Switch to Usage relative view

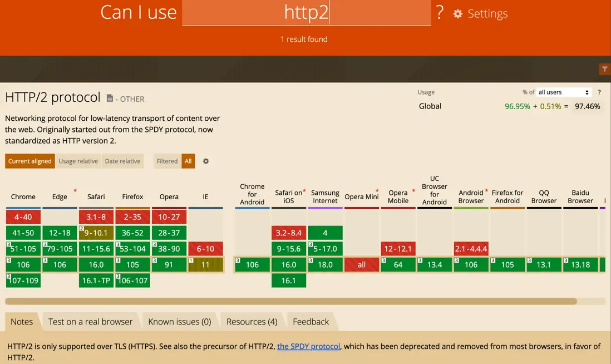(x=78, y=161)
